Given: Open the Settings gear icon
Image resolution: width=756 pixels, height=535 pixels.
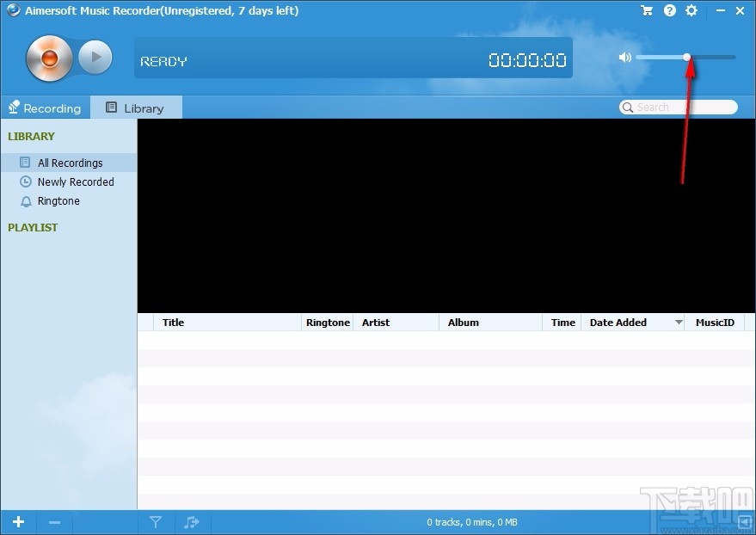Looking at the screenshot, I should pyautogui.click(x=691, y=10).
